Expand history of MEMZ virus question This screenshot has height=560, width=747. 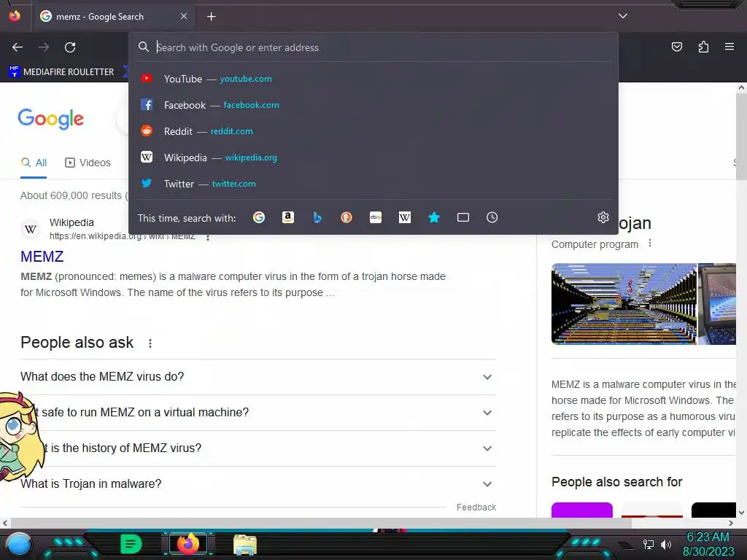[258, 448]
